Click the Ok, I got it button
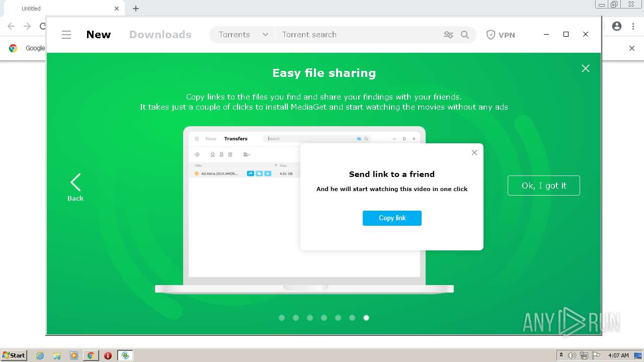This screenshot has height=362, width=644. 544,186
